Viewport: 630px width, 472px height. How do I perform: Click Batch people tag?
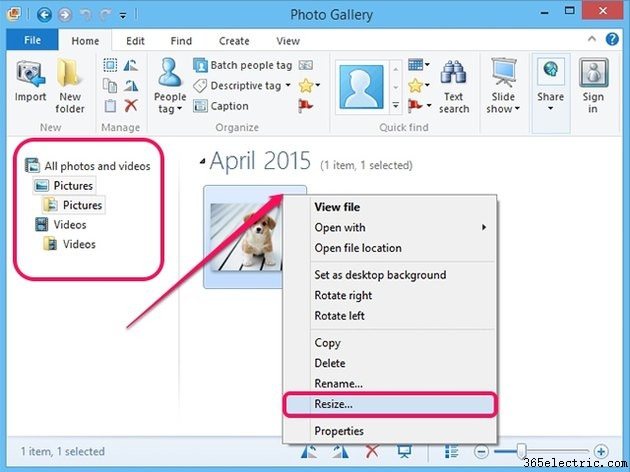coord(242,65)
